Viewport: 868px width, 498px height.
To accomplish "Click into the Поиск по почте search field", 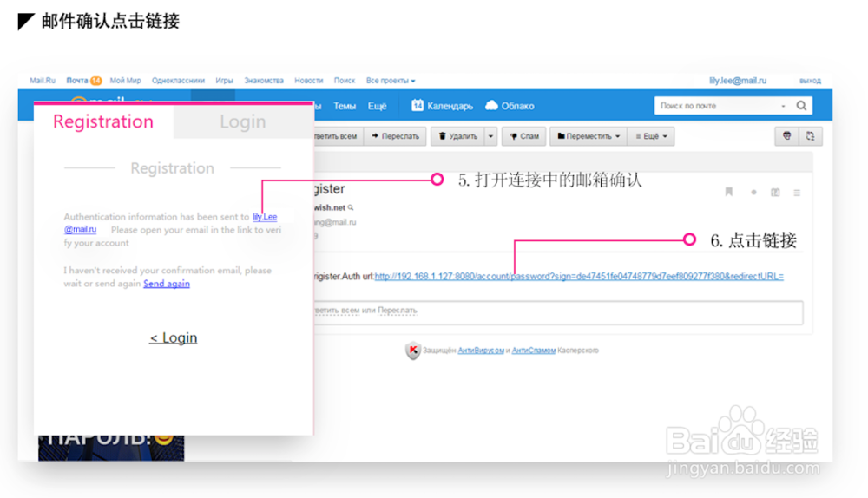I will (717, 106).
